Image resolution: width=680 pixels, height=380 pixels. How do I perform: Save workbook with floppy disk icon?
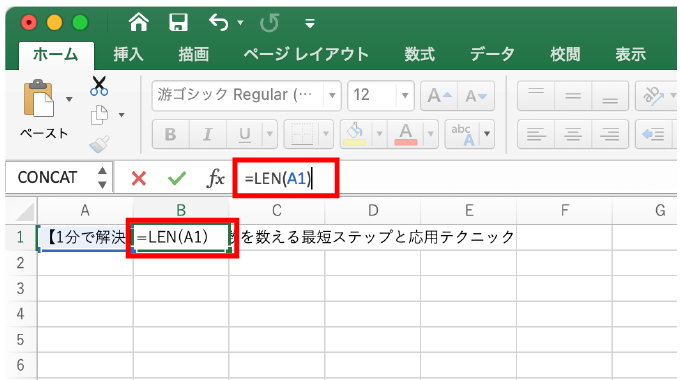tap(178, 22)
